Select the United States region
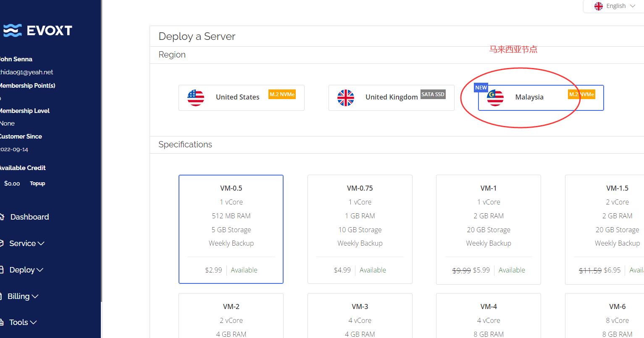The height and width of the screenshot is (338, 644). click(x=242, y=97)
